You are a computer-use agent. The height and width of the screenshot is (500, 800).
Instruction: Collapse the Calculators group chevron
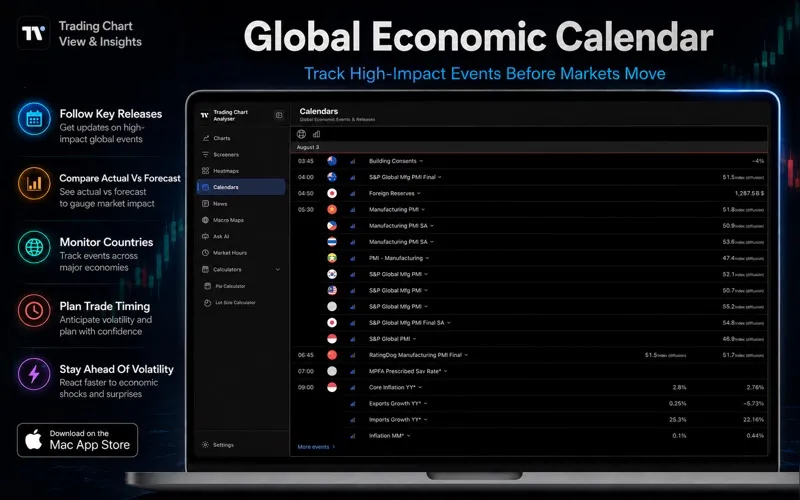pyautogui.click(x=278, y=269)
